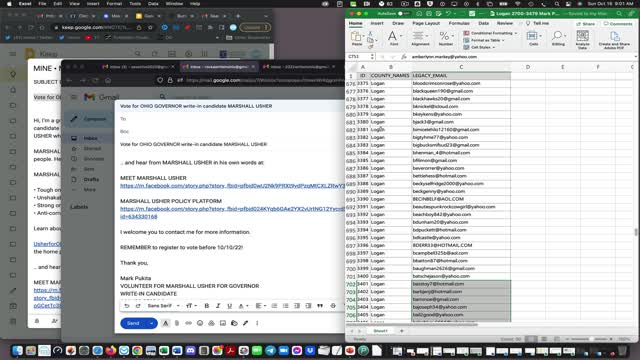Open the Alignment group dropdown in Excel
The image size is (640, 360).
tap(420, 38)
